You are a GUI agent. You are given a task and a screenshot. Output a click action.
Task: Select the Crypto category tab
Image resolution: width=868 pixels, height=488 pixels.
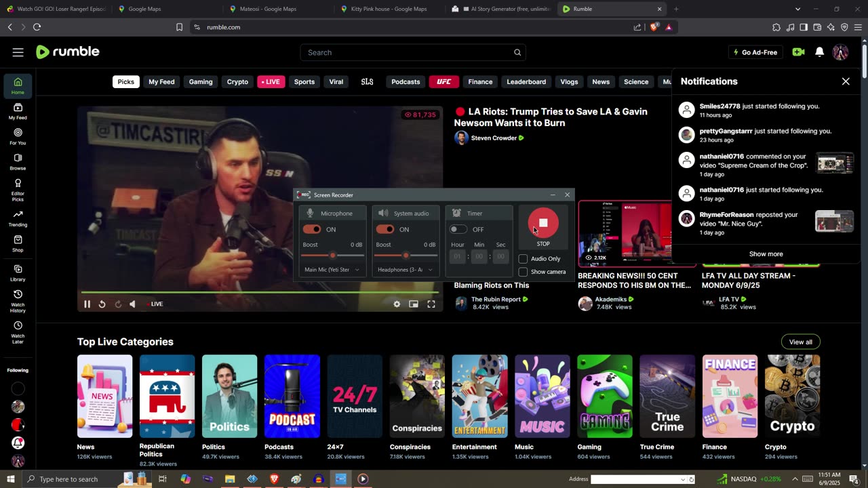pos(237,82)
